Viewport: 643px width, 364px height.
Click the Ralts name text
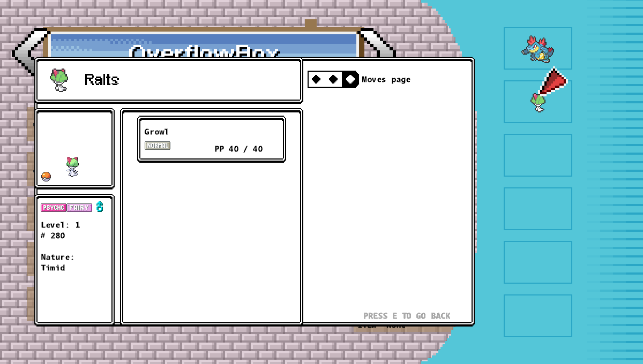click(x=102, y=80)
